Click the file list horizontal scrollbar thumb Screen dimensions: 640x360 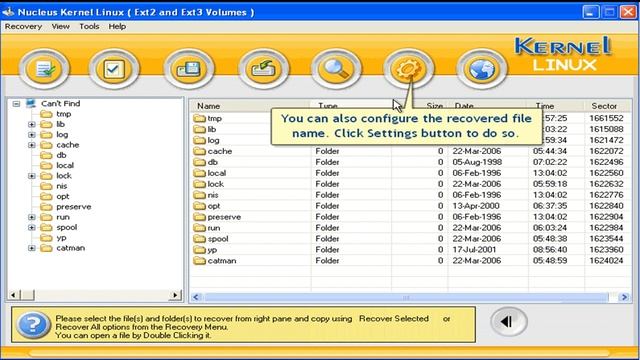(x=406, y=297)
